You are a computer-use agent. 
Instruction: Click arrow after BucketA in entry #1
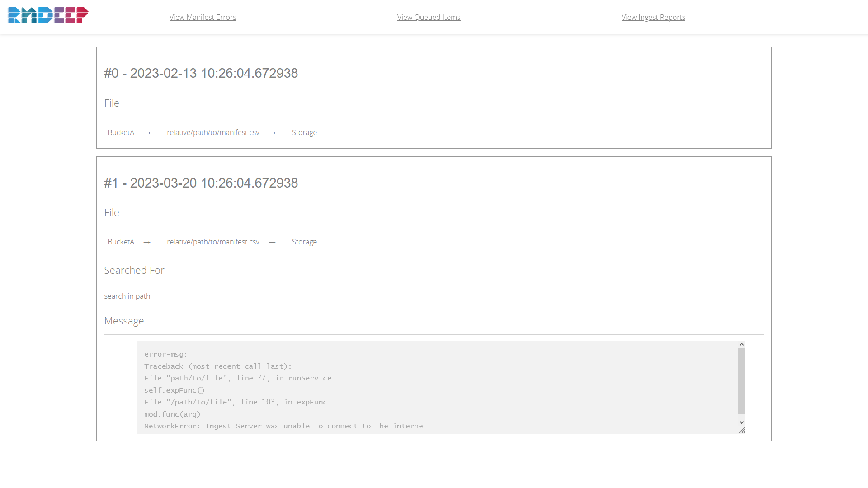click(x=147, y=242)
